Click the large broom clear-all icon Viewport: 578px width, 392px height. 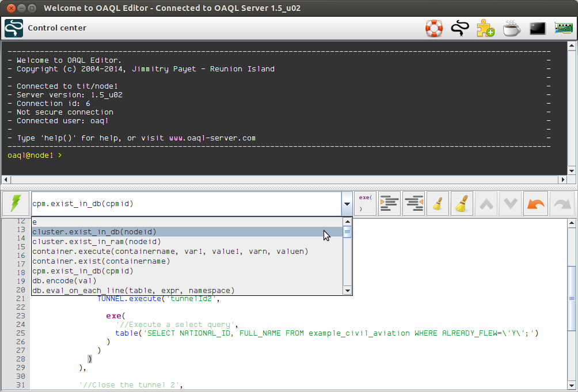tap(462, 204)
